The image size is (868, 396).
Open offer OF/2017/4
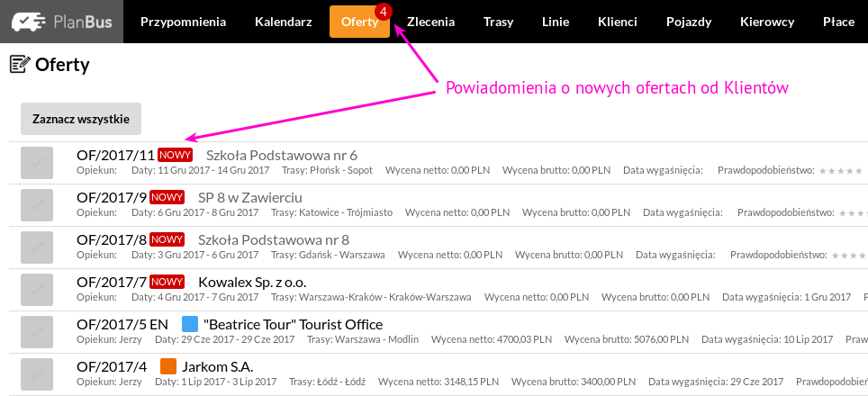(112, 366)
